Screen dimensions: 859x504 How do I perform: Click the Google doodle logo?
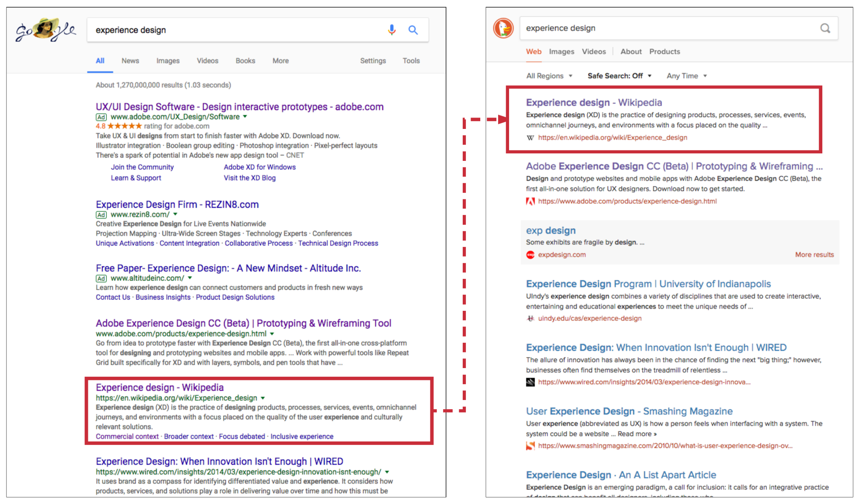coord(45,30)
